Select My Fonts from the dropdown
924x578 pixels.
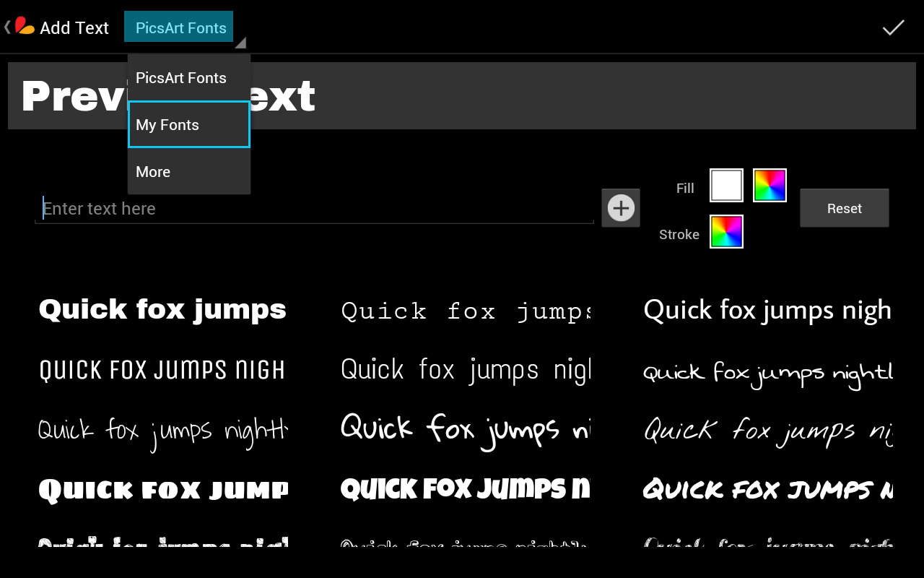[x=189, y=125]
